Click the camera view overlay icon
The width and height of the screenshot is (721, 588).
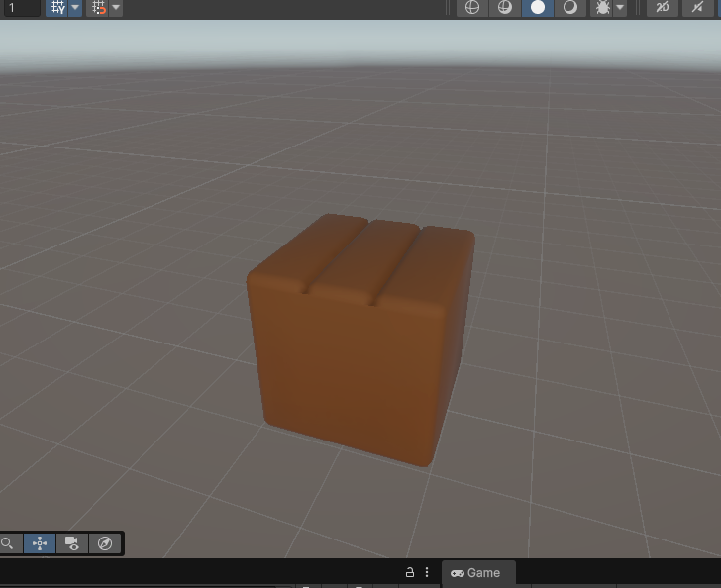coord(72,543)
